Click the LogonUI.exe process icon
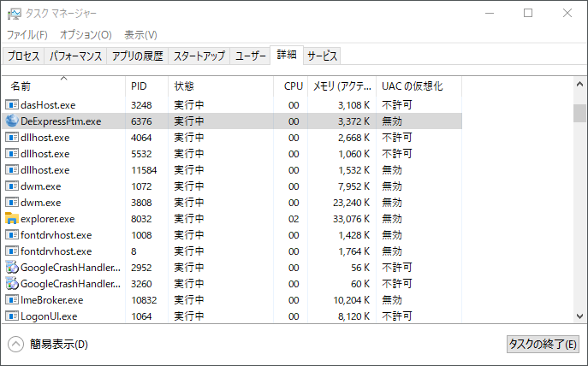This screenshot has width=588, height=366. click(x=12, y=316)
